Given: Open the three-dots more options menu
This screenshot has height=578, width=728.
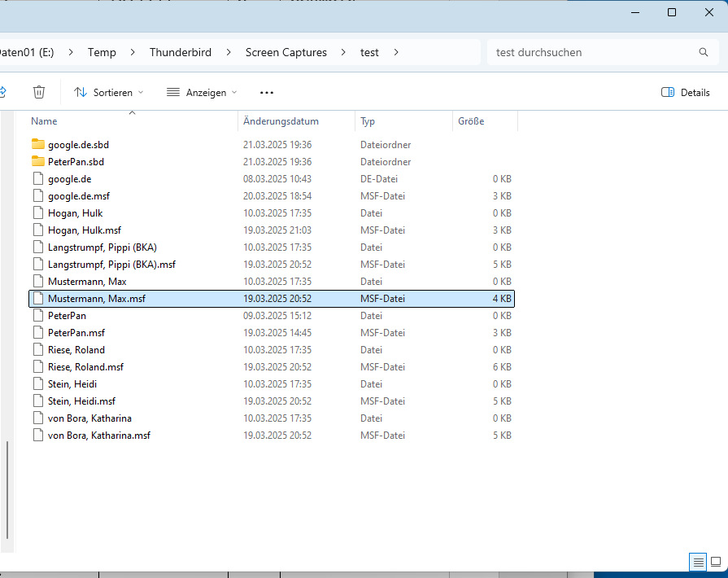Looking at the screenshot, I should pos(267,93).
